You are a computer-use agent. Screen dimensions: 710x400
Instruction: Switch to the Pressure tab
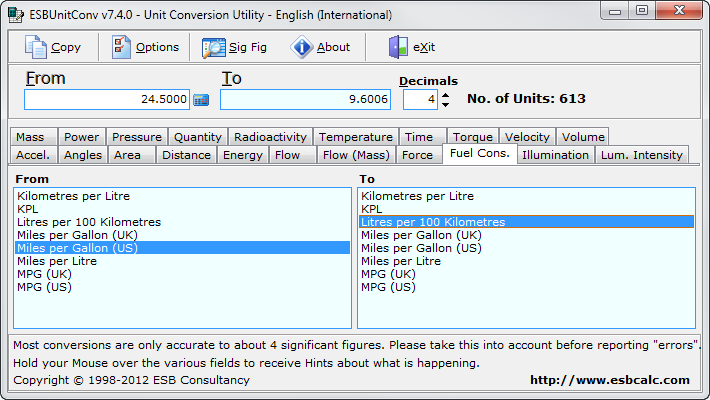click(x=137, y=137)
